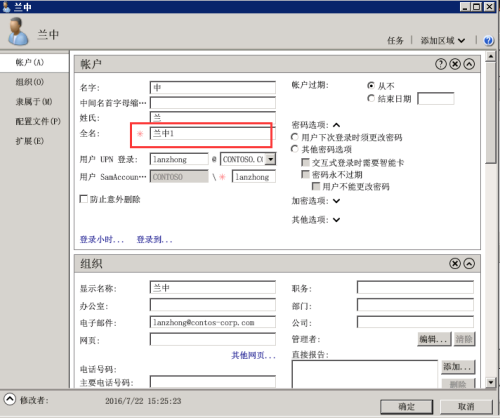This screenshot has width=500, height=418.
Task: Click the vertical scrollbar thumb
Action: [x=490, y=112]
